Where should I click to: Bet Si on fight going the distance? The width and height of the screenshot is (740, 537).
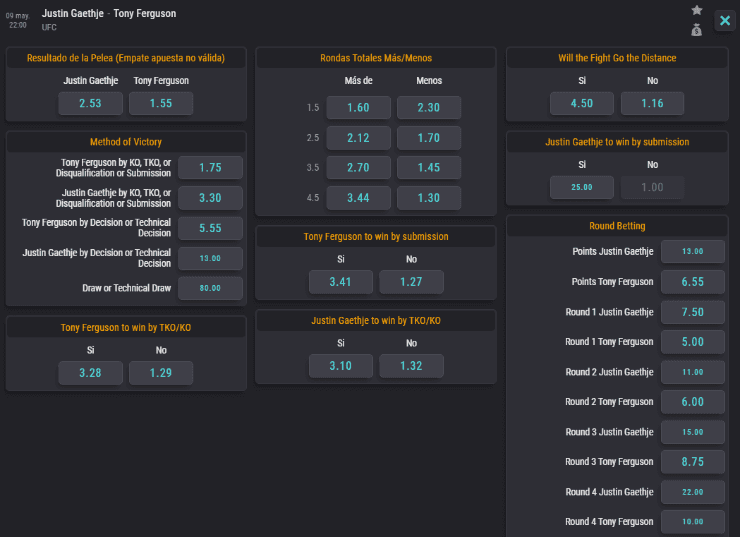(x=582, y=103)
